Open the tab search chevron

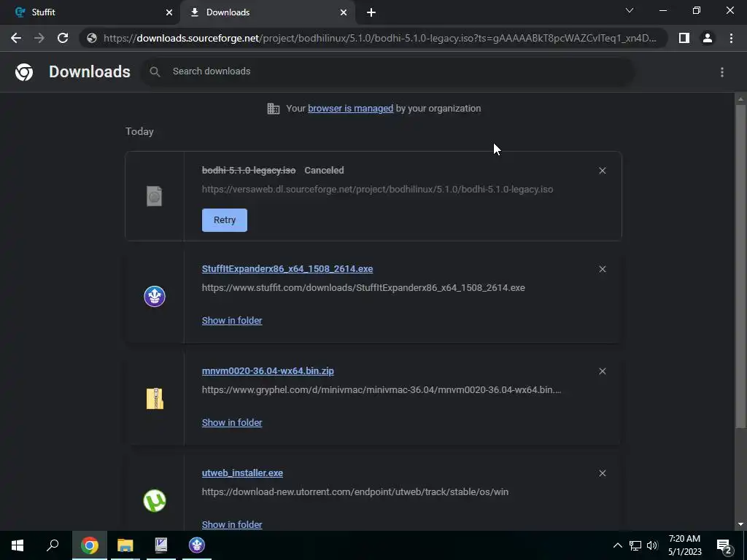[x=630, y=10]
